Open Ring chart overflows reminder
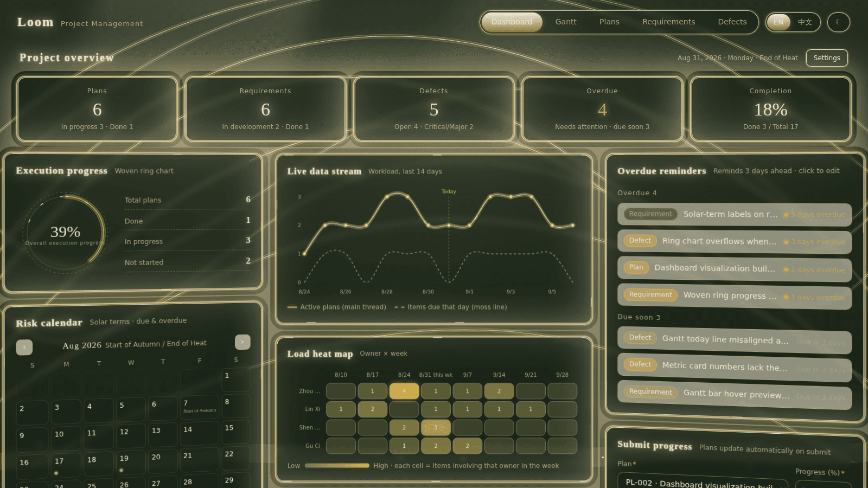The height and width of the screenshot is (488, 868). [x=735, y=241]
